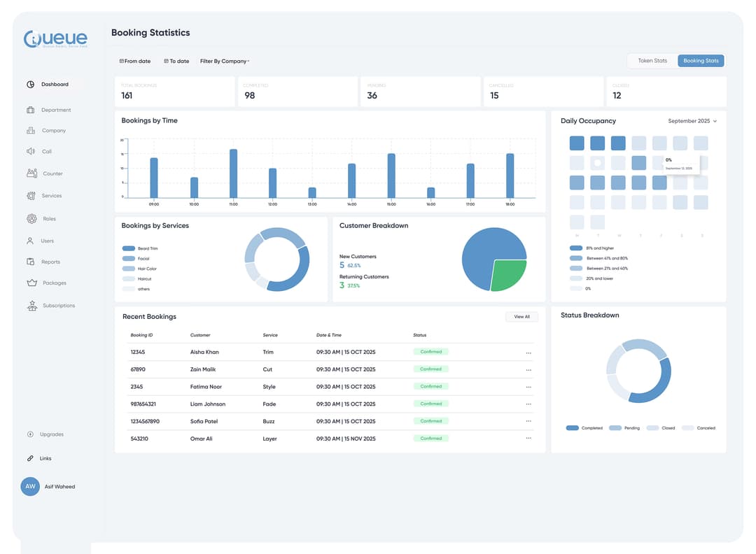Screen dimensions: 756x554
Task: Switch to the Booking Stats tab
Action: click(701, 61)
